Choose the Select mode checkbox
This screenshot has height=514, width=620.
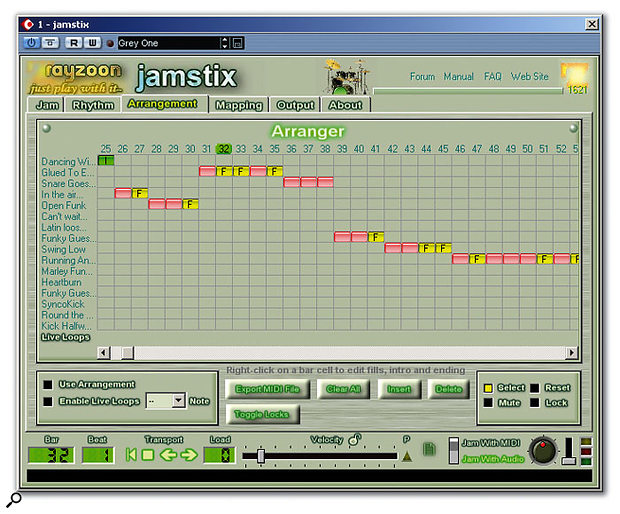point(488,388)
